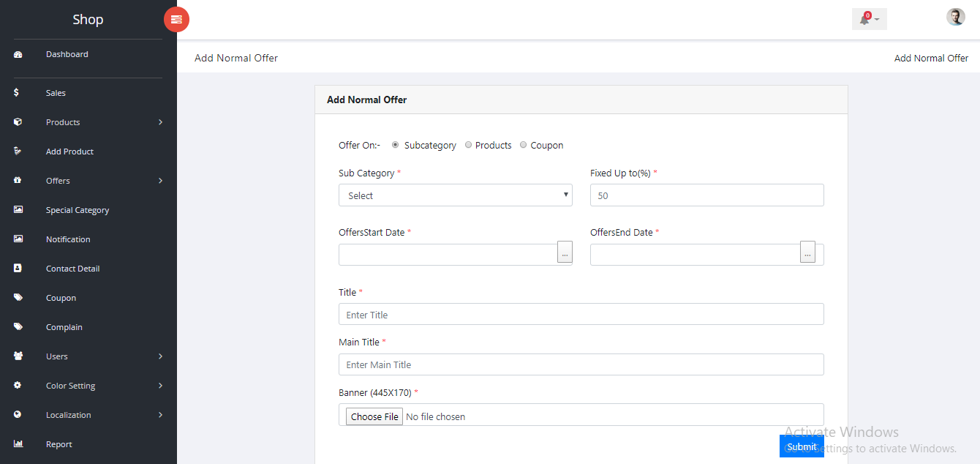Select the Products radio option

(x=469, y=145)
